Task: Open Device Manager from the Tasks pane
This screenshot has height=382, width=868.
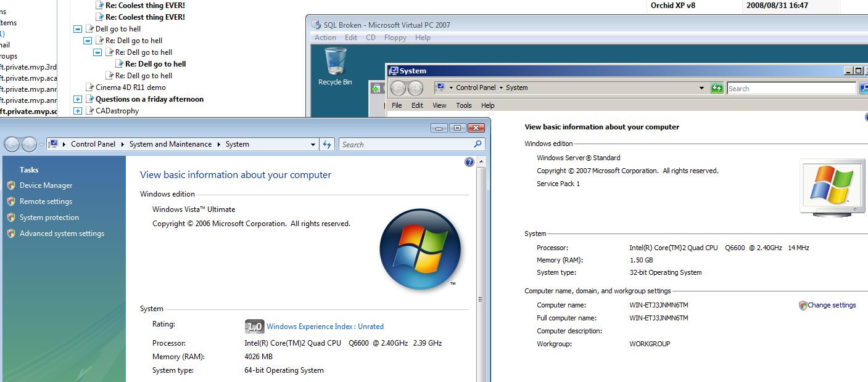Action: tap(46, 185)
